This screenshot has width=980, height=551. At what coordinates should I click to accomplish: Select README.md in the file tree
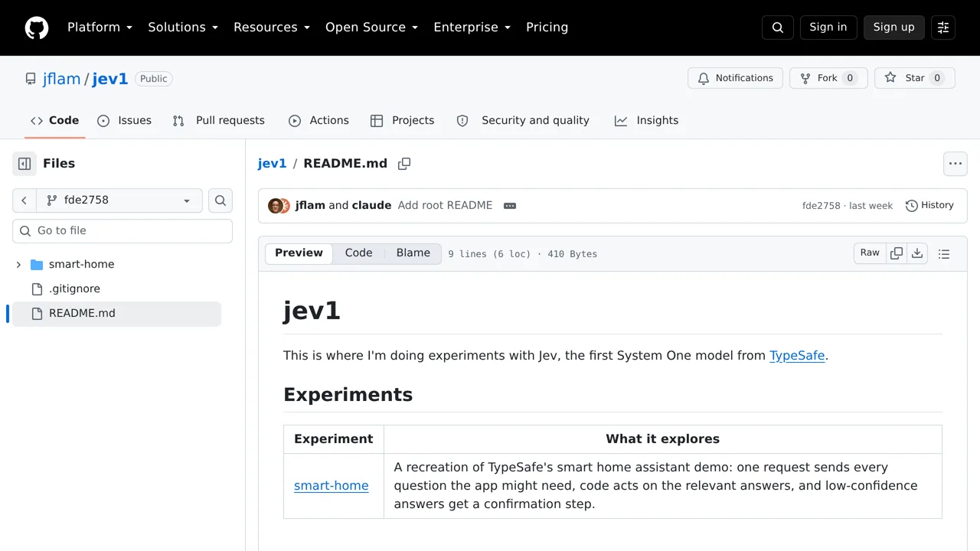pos(116,314)
